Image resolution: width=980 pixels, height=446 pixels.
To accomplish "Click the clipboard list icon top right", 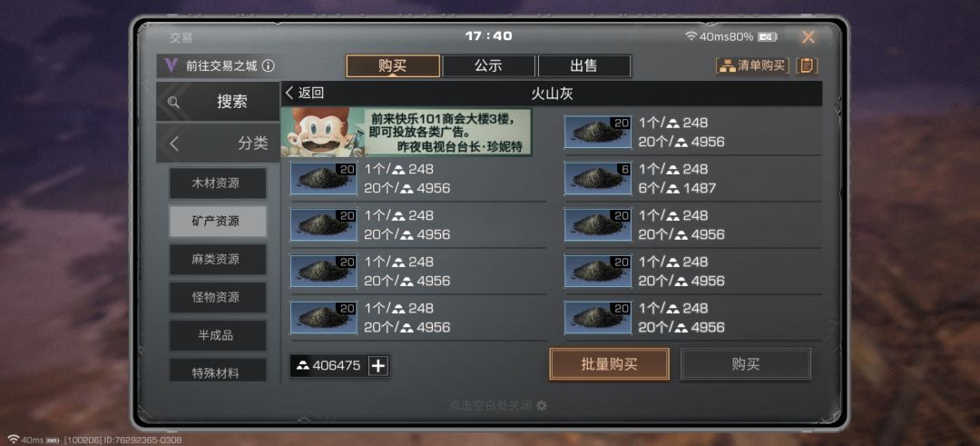I will tap(807, 65).
